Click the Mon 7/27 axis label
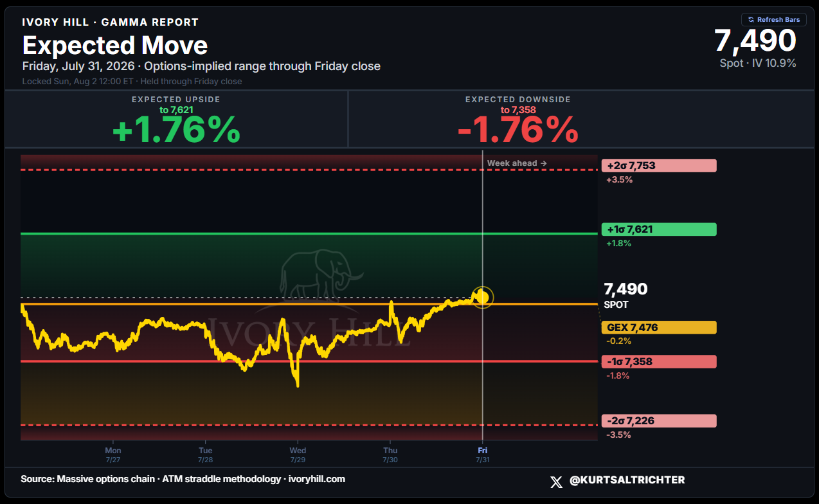819x504 pixels. [113, 455]
